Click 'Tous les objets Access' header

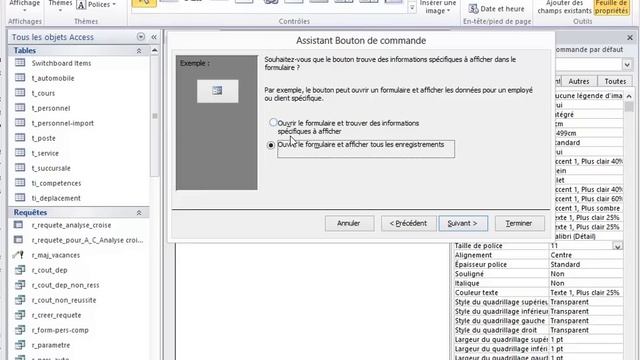coord(53,37)
